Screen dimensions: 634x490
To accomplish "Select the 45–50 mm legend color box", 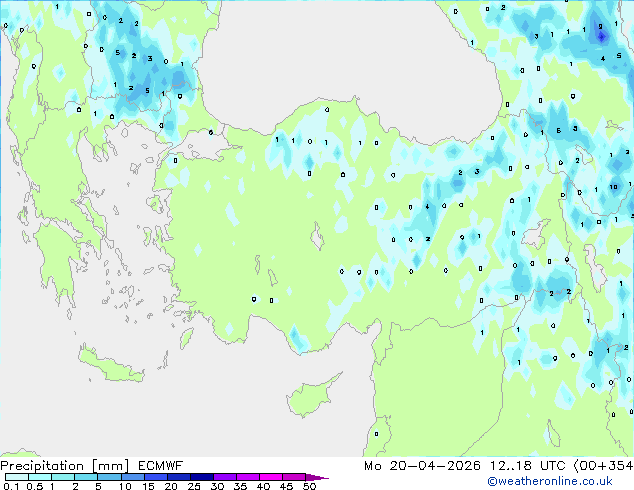I will 294,477.
